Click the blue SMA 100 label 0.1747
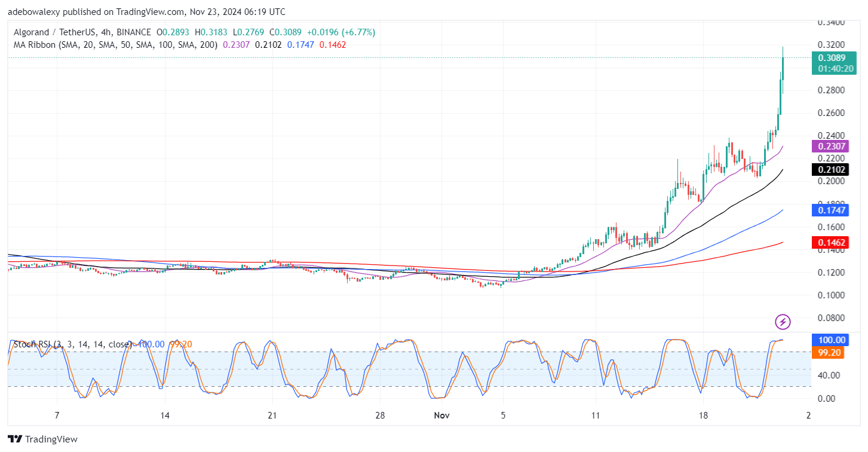 pyautogui.click(x=831, y=210)
